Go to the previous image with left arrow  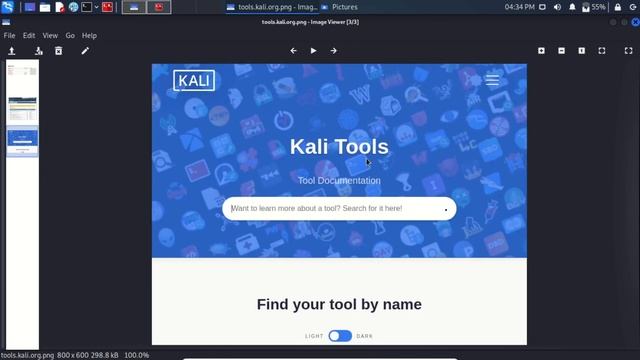pos(293,51)
